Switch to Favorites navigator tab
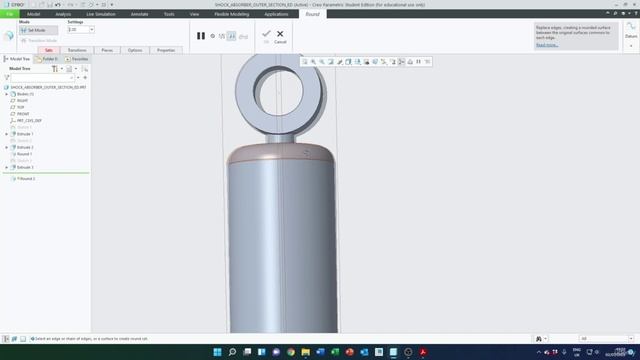 tap(76, 59)
